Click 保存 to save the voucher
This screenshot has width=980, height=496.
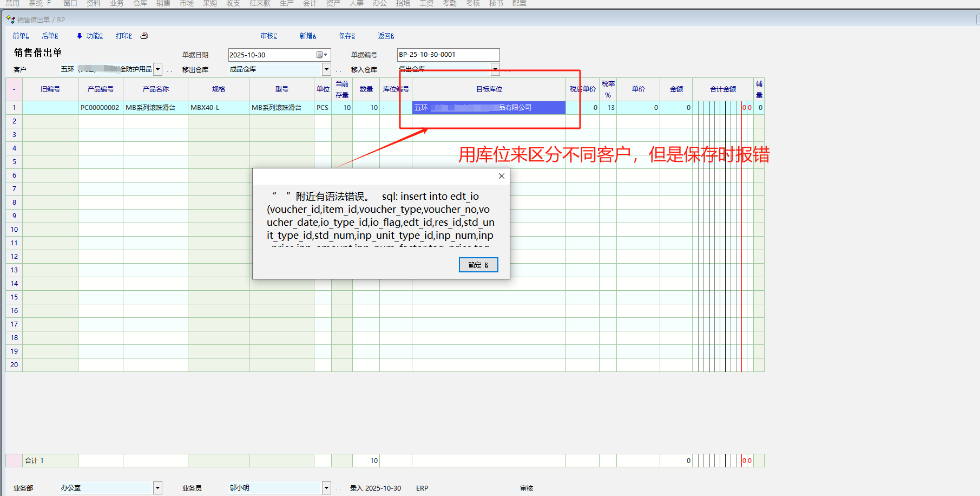click(x=346, y=36)
